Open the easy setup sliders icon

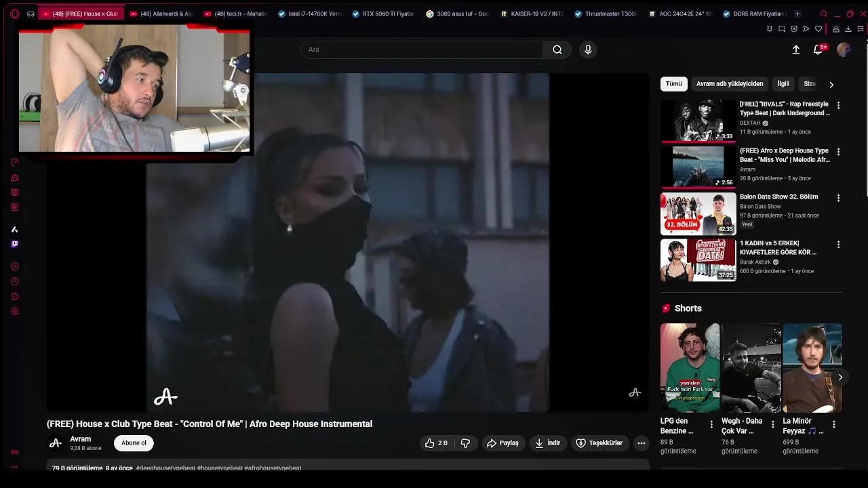tap(861, 28)
